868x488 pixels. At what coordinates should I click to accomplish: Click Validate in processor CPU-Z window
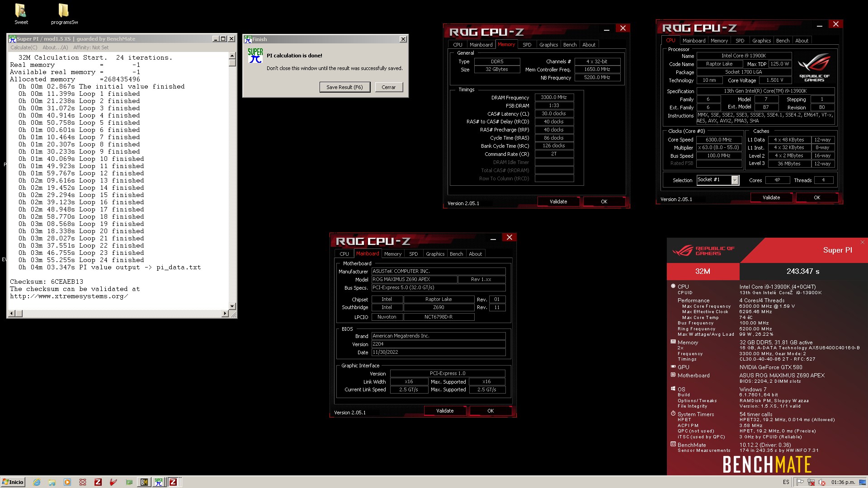click(771, 197)
